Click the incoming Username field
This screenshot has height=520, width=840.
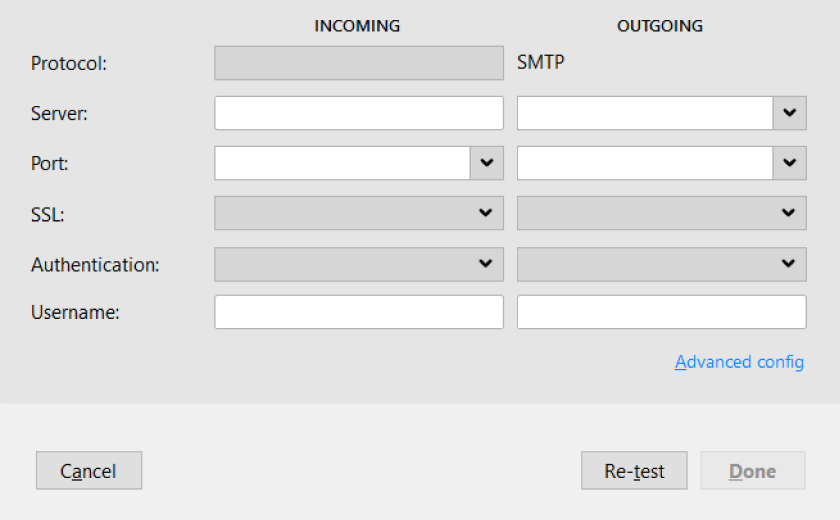click(x=358, y=312)
